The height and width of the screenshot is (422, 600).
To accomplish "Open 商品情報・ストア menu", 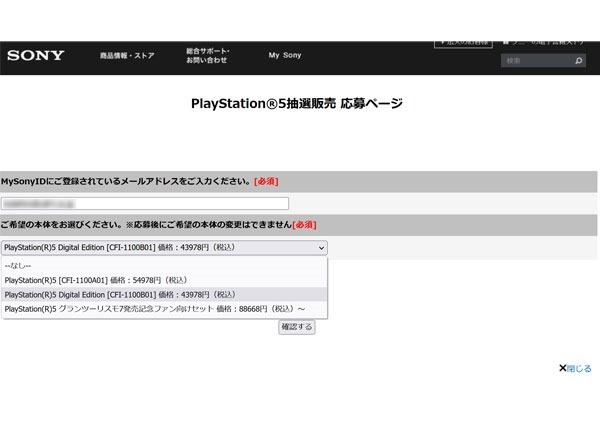I will 127,56.
